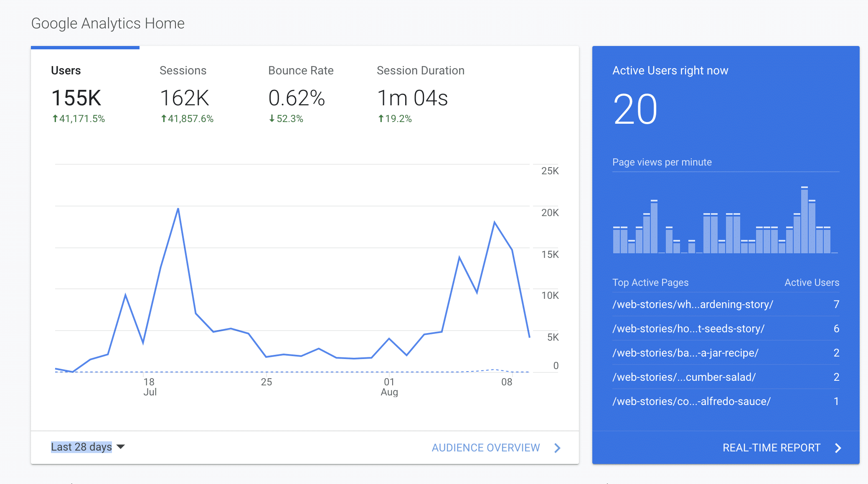Open the alfredo-sauce page entry
The width and height of the screenshot is (868, 484).
pyautogui.click(x=691, y=401)
